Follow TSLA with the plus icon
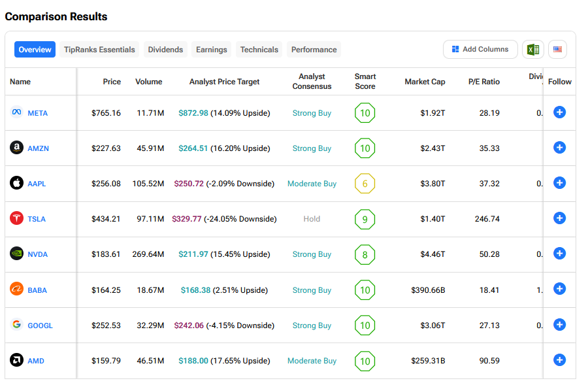The image size is (588, 385). [x=559, y=218]
